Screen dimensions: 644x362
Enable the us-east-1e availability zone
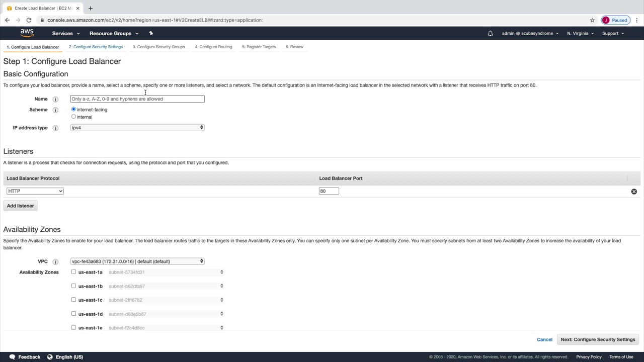click(x=73, y=327)
